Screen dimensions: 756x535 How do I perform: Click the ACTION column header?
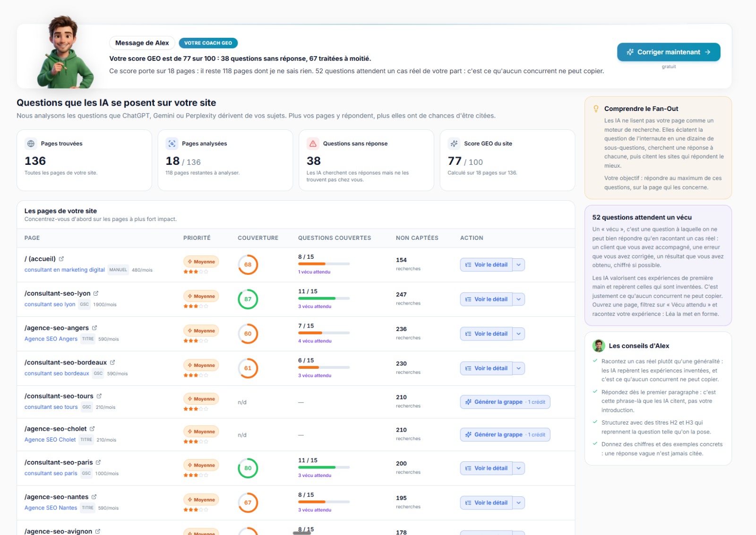tap(472, 238)
